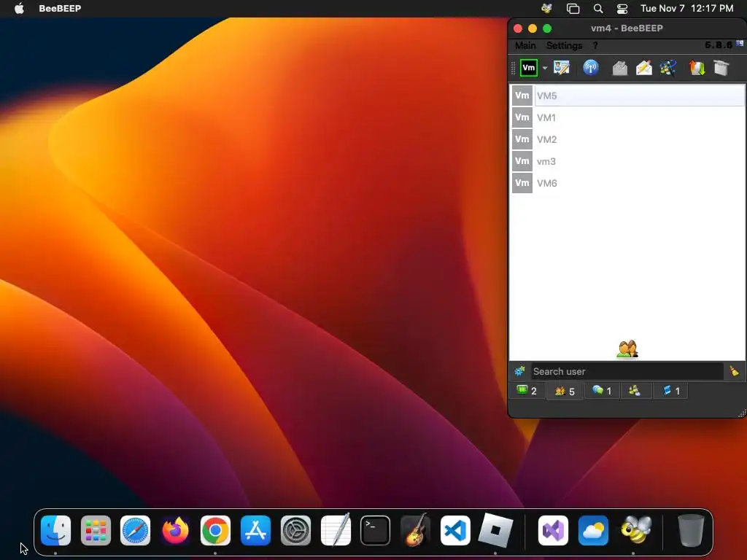Click the broom clear-search icon
The width and height of the screenshot is (747, 560).
click(734, 371)
